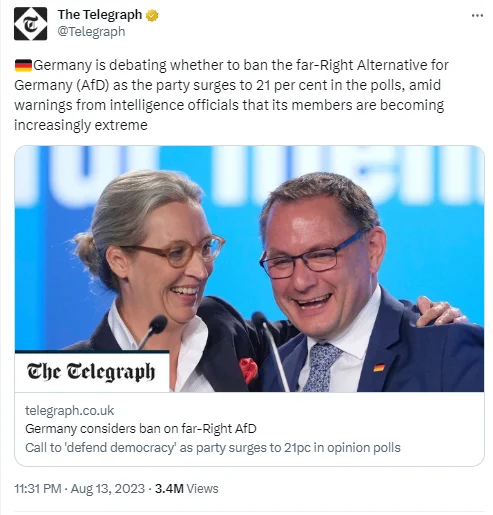The image size is (493, 515).
Task: Click the German flag emoji in tweet
Action: pos(23,65)
